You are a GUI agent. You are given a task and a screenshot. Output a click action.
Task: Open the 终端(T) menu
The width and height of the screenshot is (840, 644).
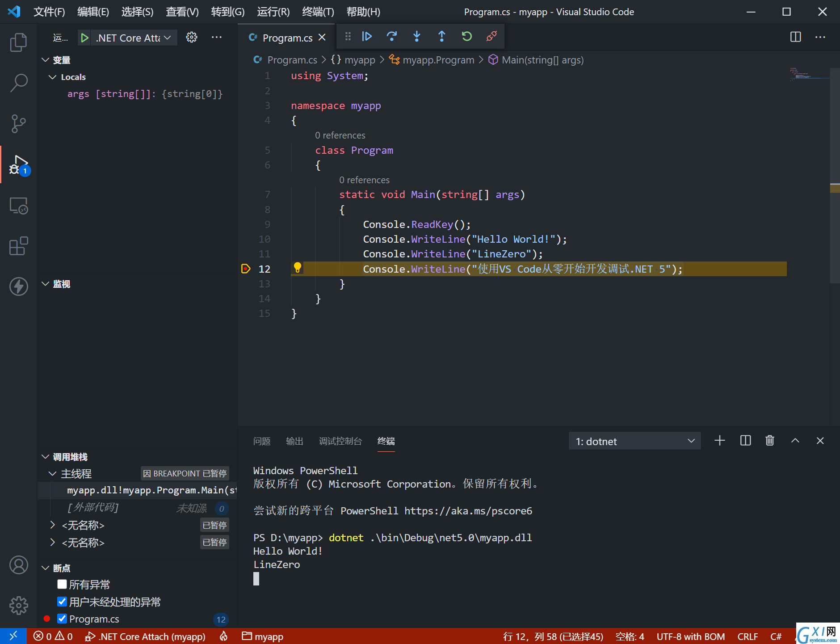[318, 12]
